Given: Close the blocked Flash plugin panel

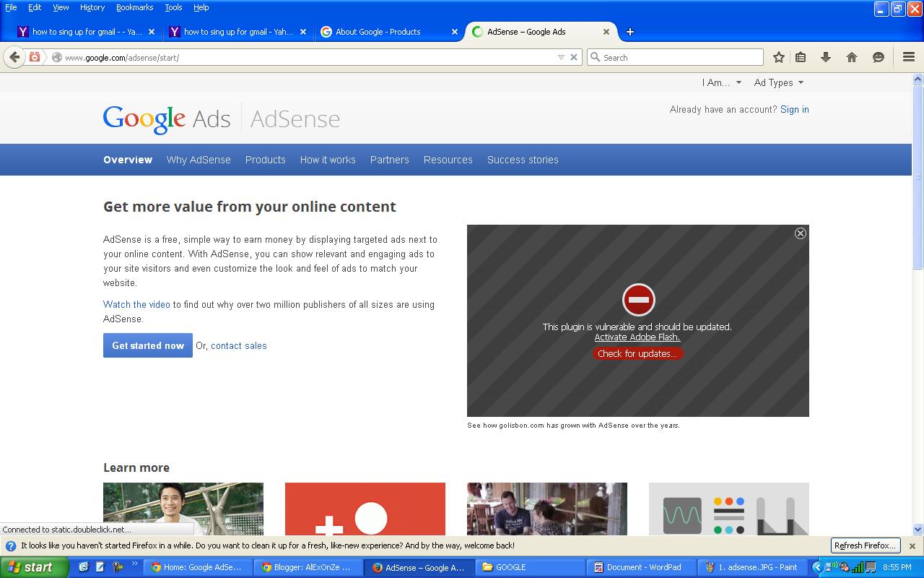Looking at the screenshot, I should point(800,233).
